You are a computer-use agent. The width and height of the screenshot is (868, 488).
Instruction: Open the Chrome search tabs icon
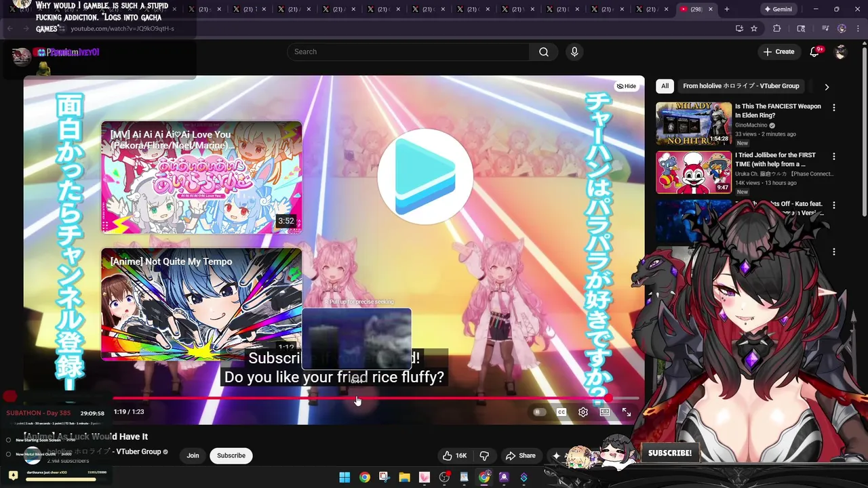pos(801,28)
